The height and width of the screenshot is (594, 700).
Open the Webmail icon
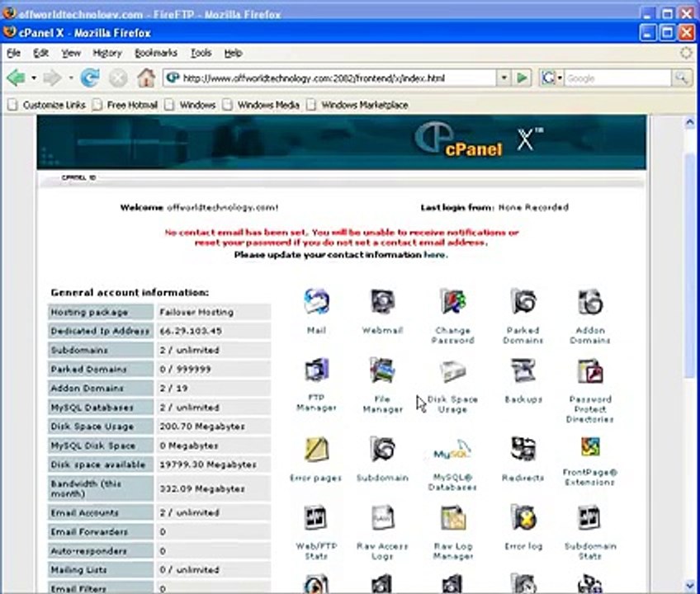382,302
